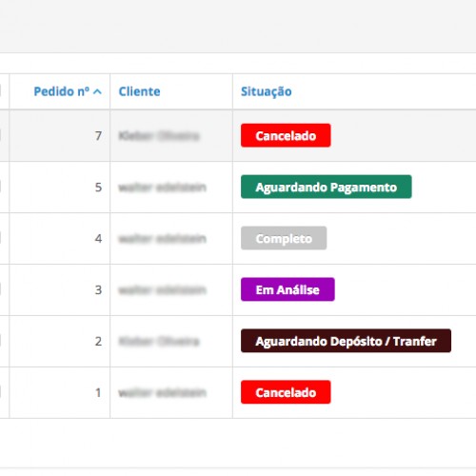Click the purple Em Análise status badge

pos(288,289)
